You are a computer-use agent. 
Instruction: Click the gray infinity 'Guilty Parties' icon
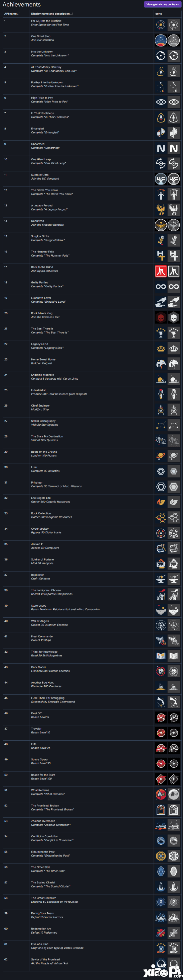coord(174,286)
